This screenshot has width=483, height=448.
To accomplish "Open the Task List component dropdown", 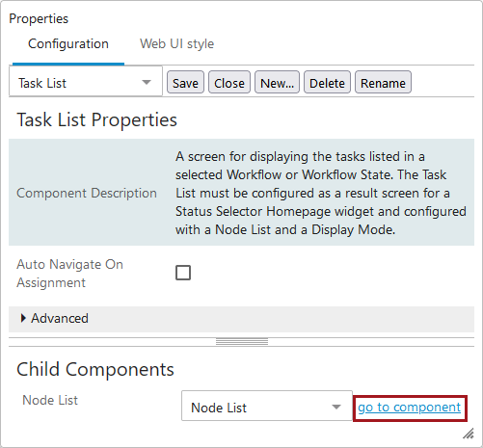I will coord(86,81).
